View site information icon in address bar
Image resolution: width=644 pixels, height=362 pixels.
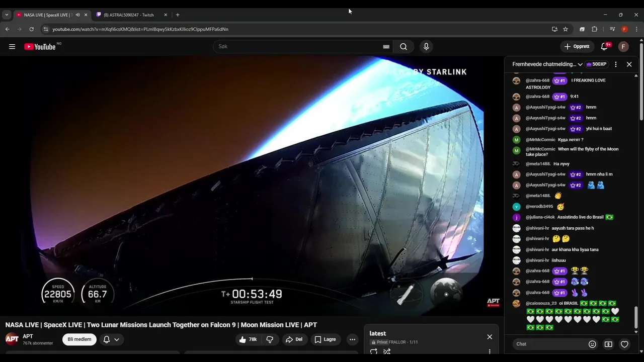pos(46,29)
